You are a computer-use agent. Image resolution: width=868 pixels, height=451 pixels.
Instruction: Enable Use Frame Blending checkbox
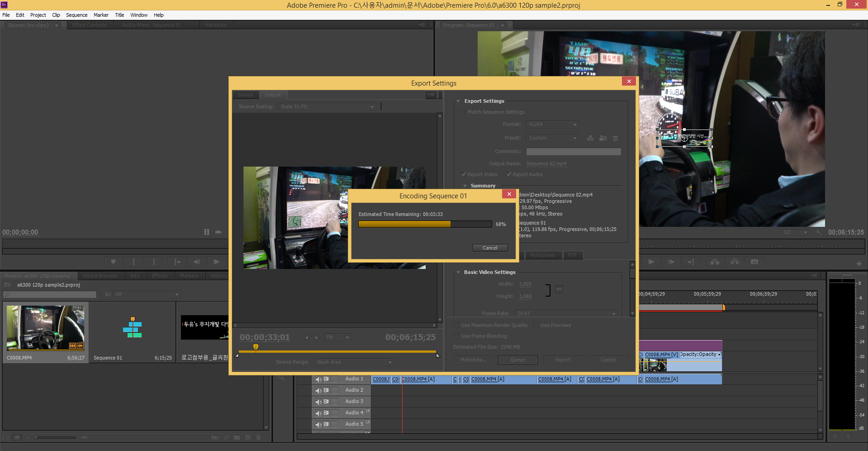pos(456,336)
